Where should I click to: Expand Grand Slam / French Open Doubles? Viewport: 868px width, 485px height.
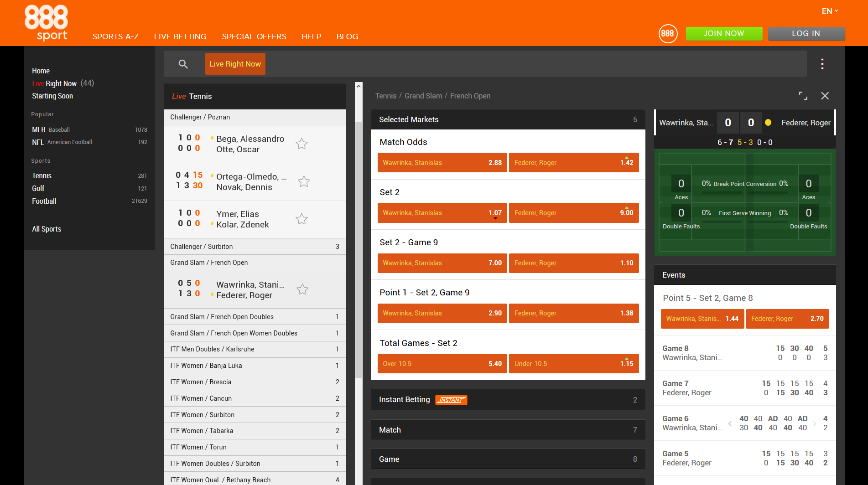(x=255, y=317)
